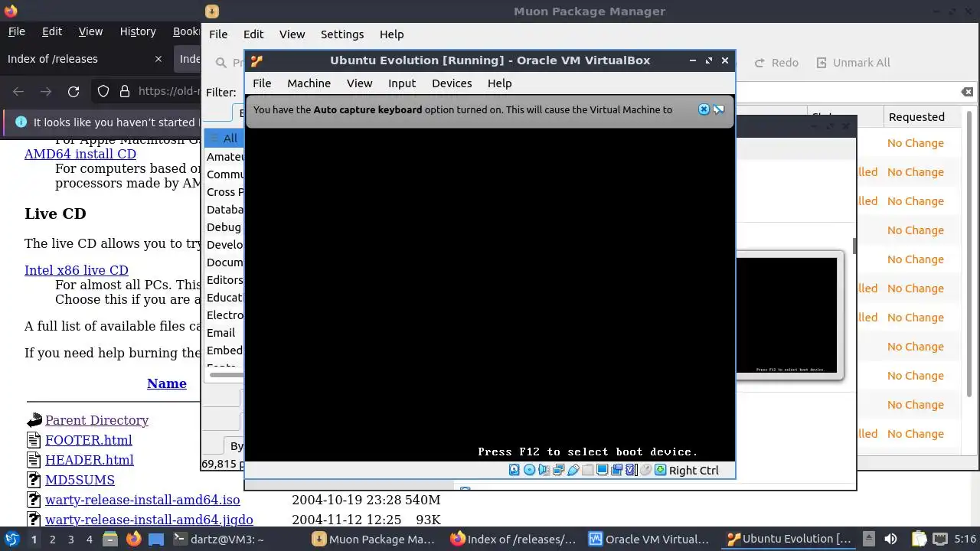Image resolution: width=980 pixels, height=551 pixels.
Task: Open Firefox File menu
Action: pyautogui.click(x=16, y=31)
